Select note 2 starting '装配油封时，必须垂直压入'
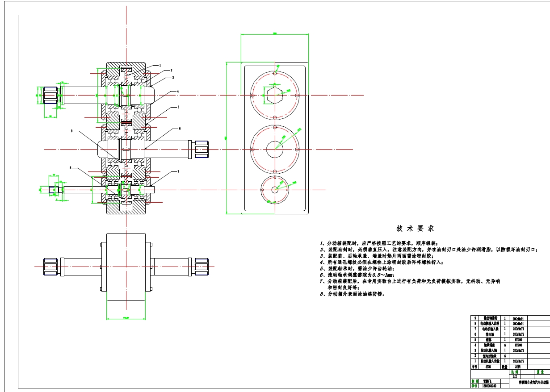550x392 pixels. pos(429,250)
